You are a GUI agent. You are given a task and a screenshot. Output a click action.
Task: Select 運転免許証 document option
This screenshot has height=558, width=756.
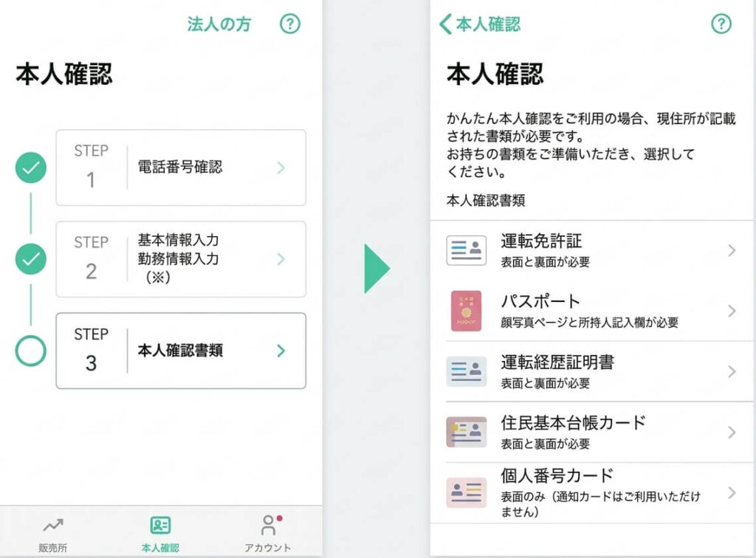tap(592, 250)
